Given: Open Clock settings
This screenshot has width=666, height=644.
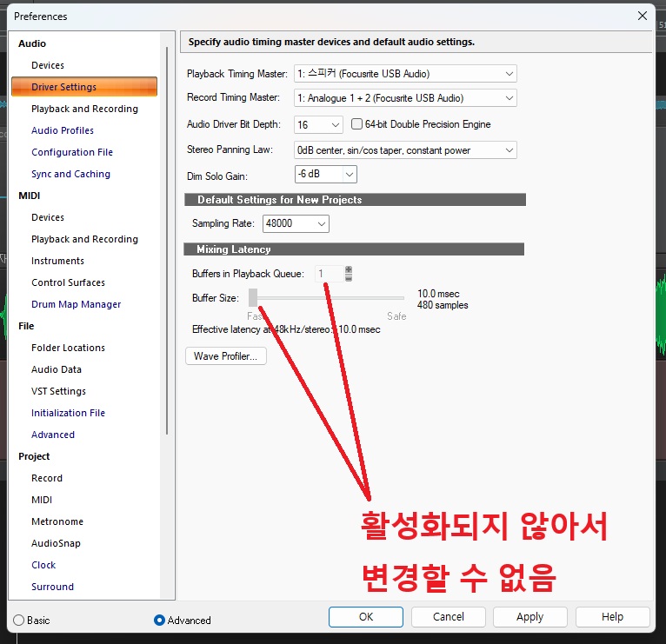Looking at the screenshot, I should 43,565.
